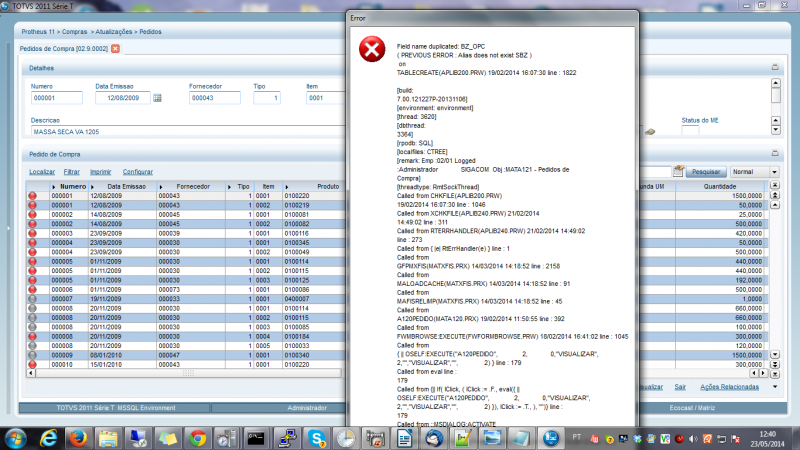Open Windows Explorer folder in taskbar
This screenshot has width=800, height=450.
pyautogui.click(x=108, y=438)
